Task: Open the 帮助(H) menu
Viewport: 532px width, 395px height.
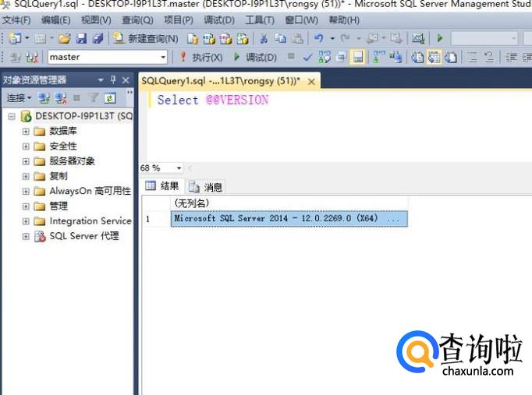Action: [344, 20]
